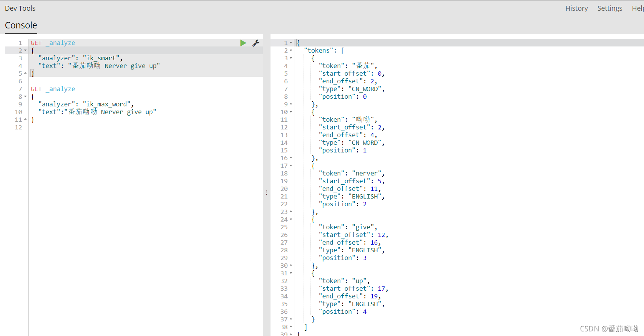The width and height of the screenshot is (644, 336).
Task: Toggle fold arrow at editor line 11
Action: point(25,119)
